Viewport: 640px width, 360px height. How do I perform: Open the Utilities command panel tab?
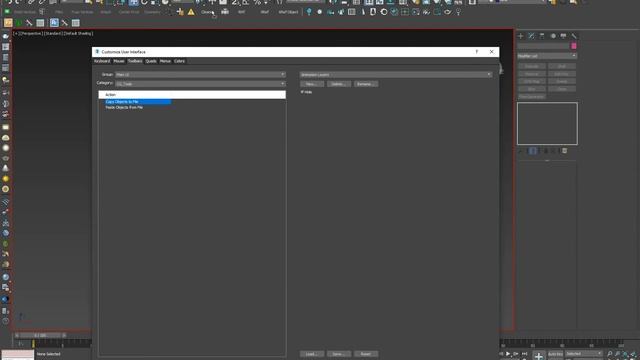coord(574,36)
